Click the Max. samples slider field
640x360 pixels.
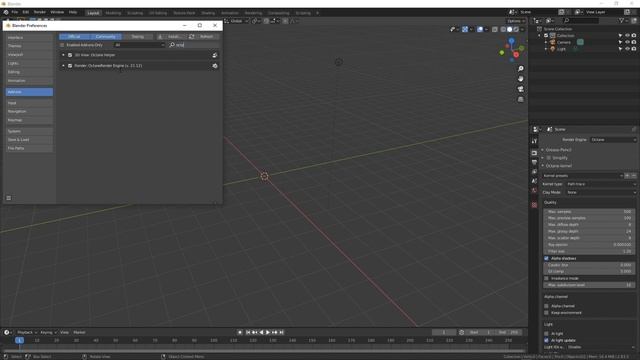tap(589, 211)
